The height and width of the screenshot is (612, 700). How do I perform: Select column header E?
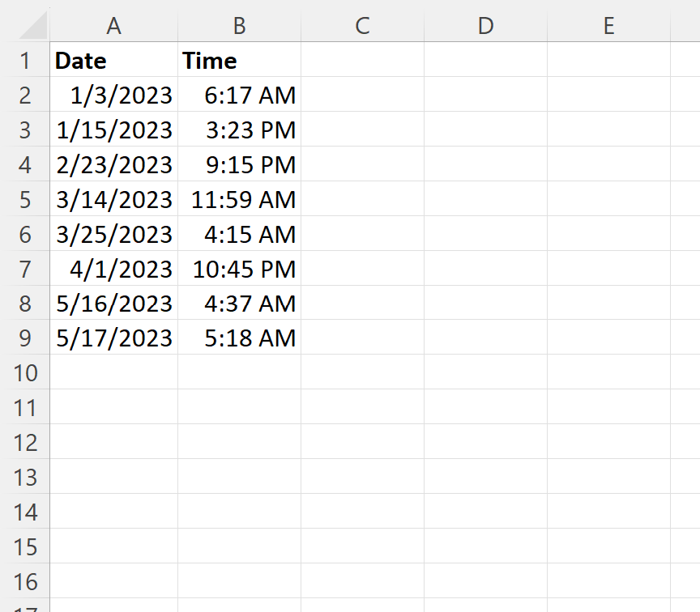point(608,26)
